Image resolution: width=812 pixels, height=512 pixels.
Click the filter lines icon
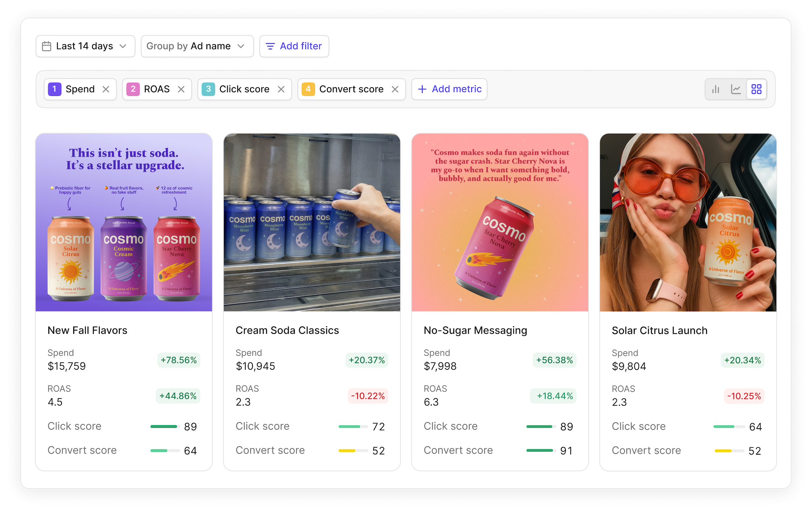[x=270, y=46]
